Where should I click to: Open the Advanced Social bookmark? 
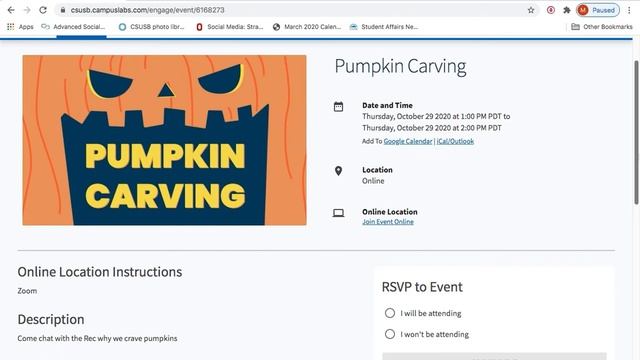point(73,27)
